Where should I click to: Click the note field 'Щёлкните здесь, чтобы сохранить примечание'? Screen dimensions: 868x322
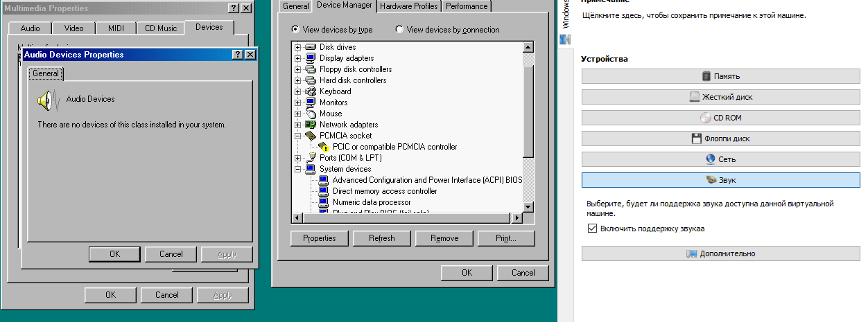tap(695, 15)
